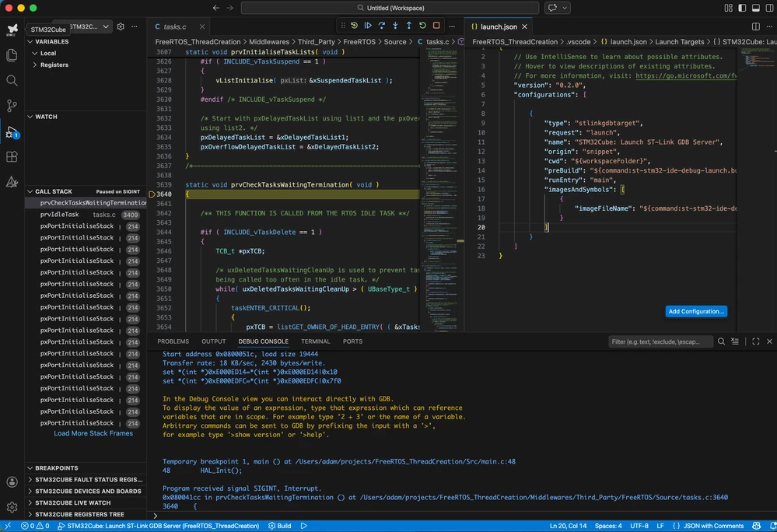Switch to the PROBLEMS panel tab
This screenshot has width=777, height=532.
pos(173,341)
